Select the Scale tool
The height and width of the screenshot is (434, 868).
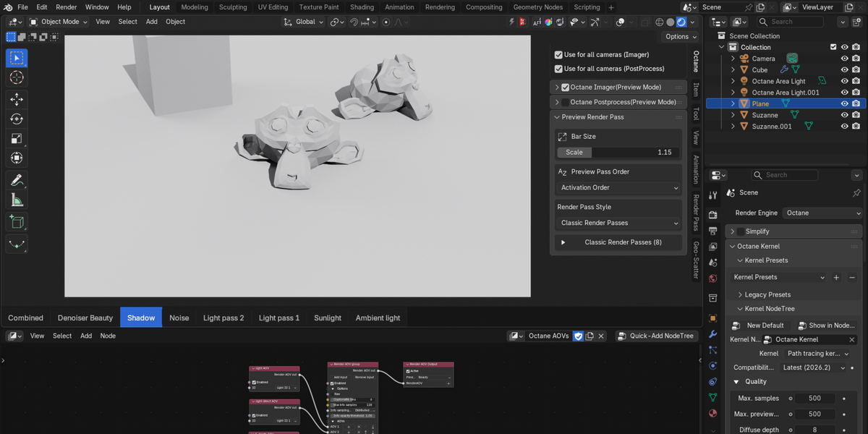click(x=17, y=138)
